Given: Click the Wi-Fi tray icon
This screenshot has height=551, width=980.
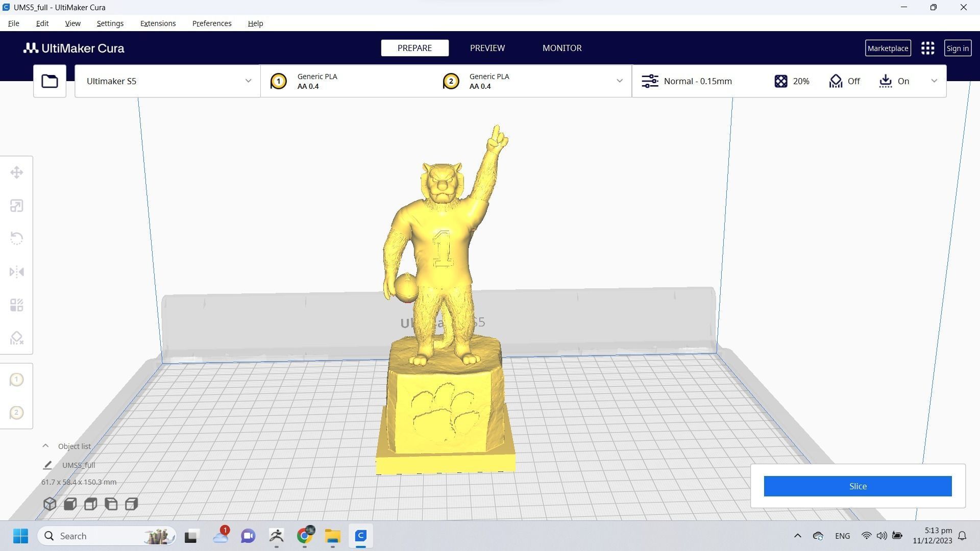Looking at the screenshot, I should tap(866, 536).
